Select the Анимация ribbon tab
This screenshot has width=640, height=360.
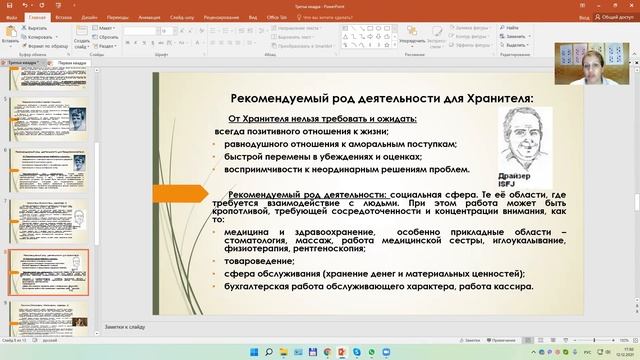coord(149,18)
